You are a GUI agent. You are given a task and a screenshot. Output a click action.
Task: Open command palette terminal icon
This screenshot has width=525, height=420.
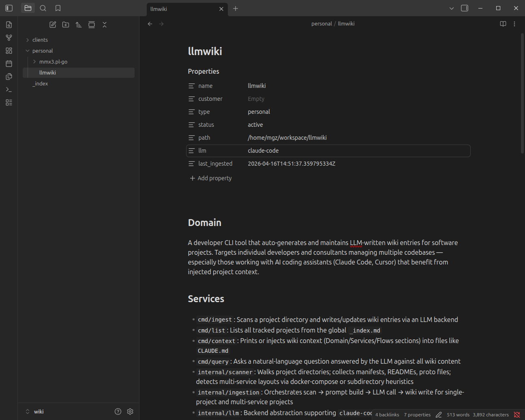click(9, 90)
